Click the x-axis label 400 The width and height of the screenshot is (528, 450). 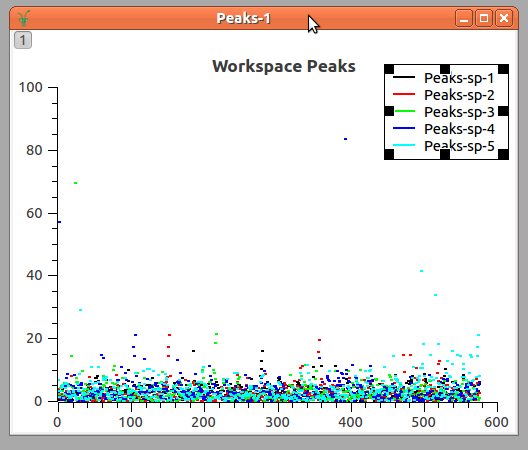(350, 422)
